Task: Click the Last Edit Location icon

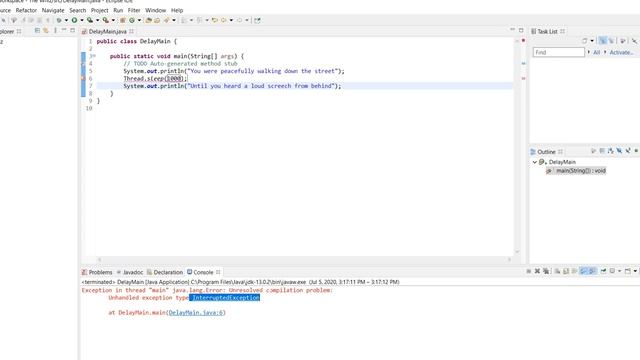Action: pos(215,20)
